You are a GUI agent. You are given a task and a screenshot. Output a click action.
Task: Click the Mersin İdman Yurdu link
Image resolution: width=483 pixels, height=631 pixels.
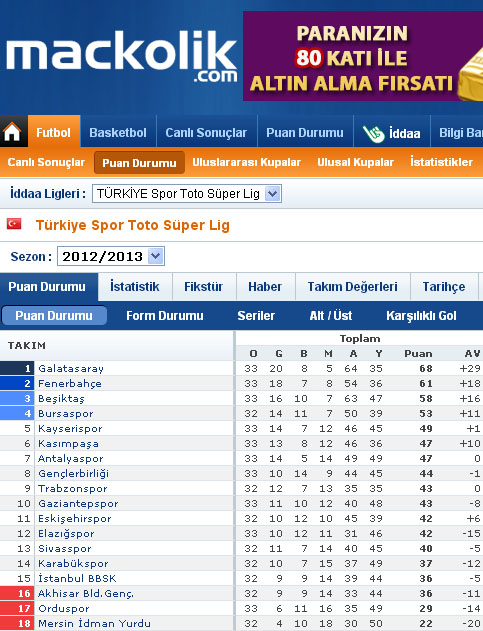[x=94, y=623]
